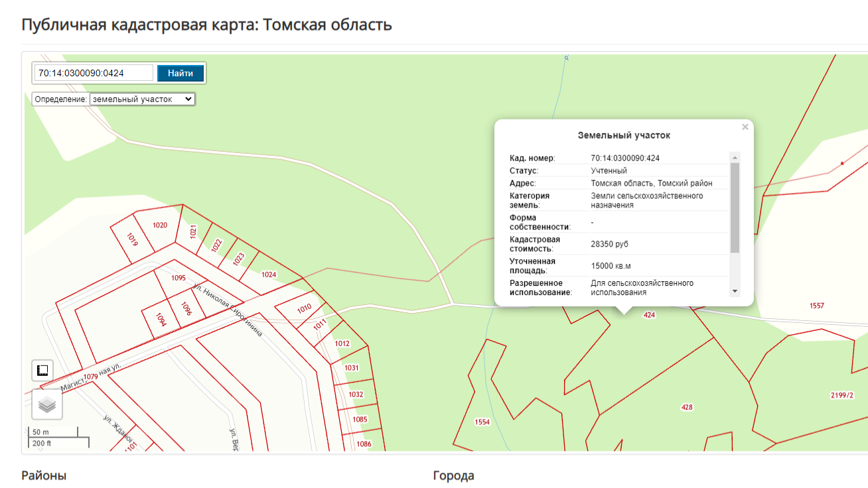
Task: Click parcel label 424 below the popup
Action: (x=649, y=316)
